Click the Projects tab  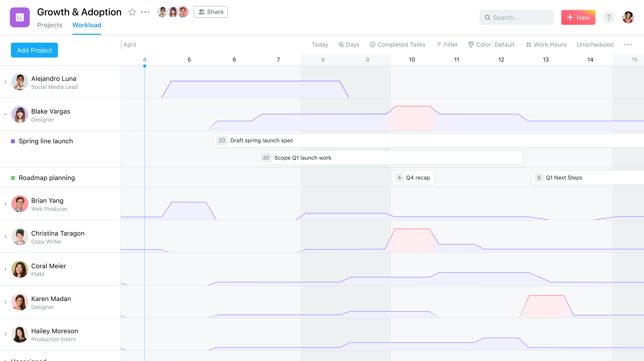[50, 25]
